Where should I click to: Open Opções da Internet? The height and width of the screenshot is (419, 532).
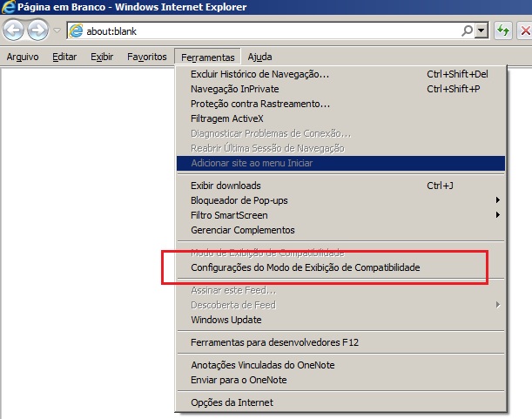[x=340, y=402]
